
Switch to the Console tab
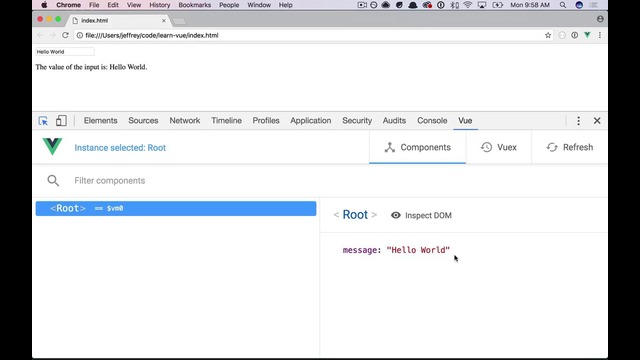click(x=432, y=120)
